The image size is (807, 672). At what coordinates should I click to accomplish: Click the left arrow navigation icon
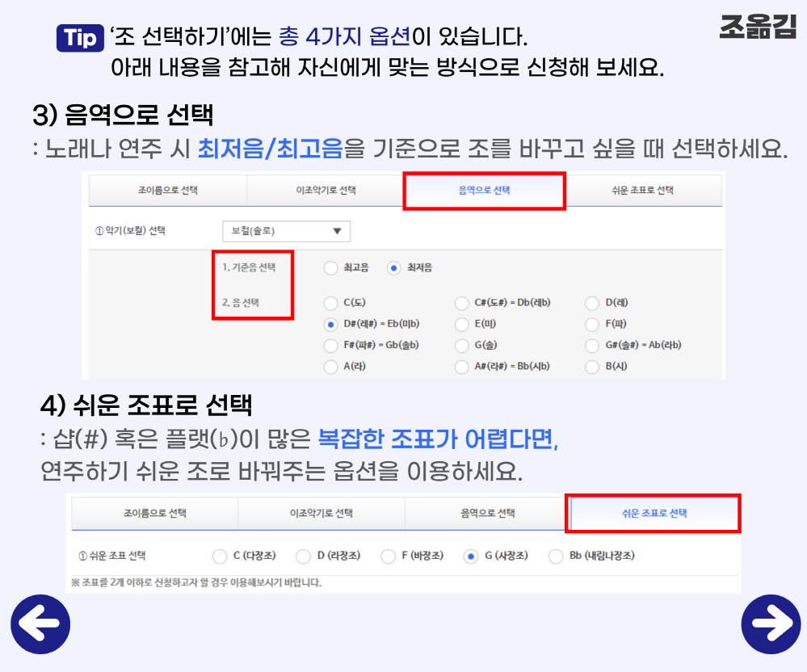(40, 624)
